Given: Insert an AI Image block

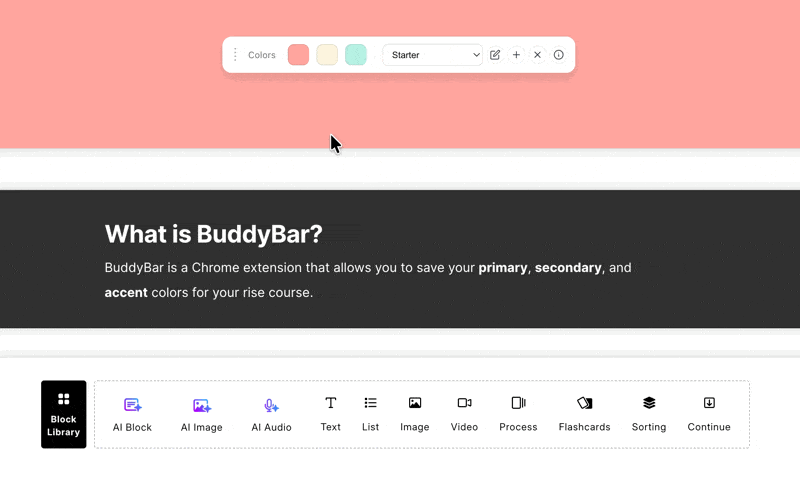Looking at the screenshot, I should (x=202, y=415).
